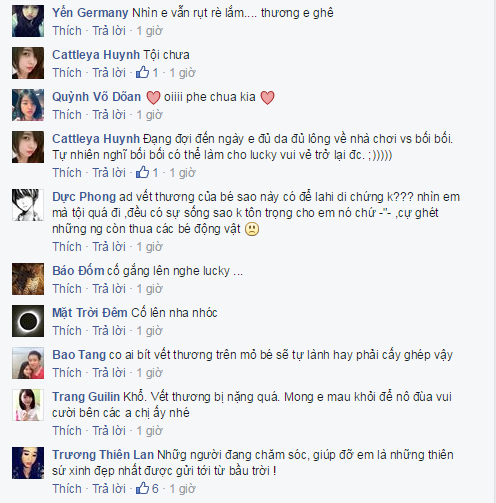Reply to Bao Tang's comment via Trả lời
Image resolution: width=496 pixels, height=503 pixels.
tap(109, 373)
